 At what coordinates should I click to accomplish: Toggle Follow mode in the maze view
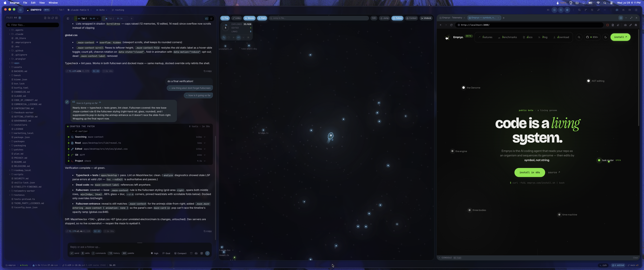(x=397, y=18)
